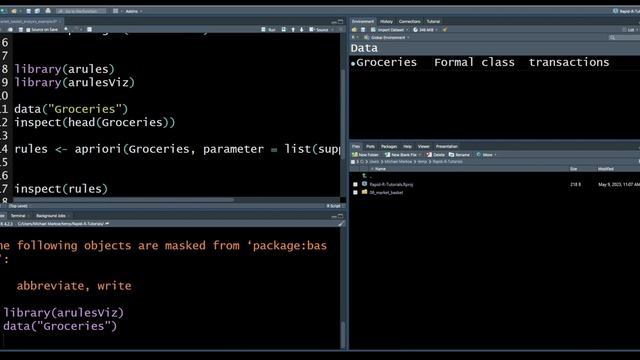Open the memory usage 348 MiB dropdown

(425, 30)
